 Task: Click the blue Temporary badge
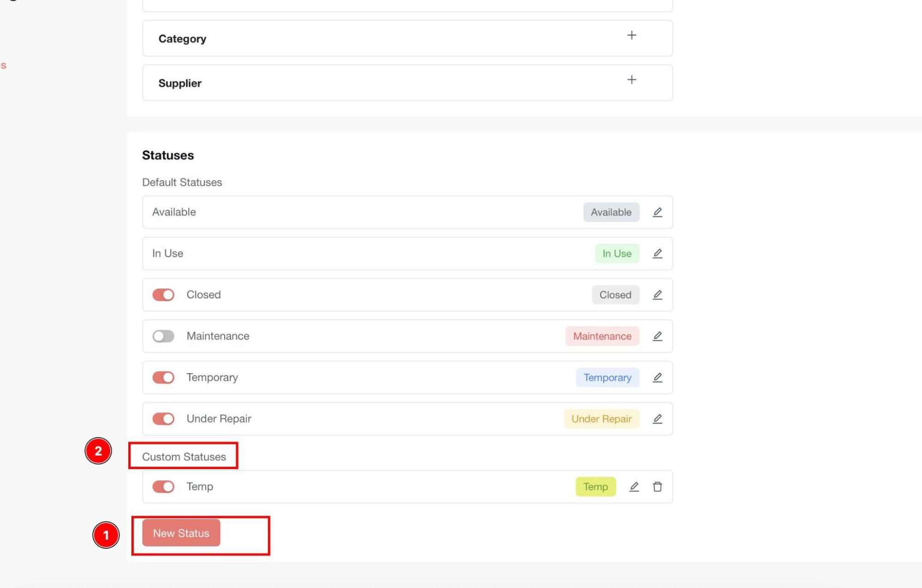point(607,378)
